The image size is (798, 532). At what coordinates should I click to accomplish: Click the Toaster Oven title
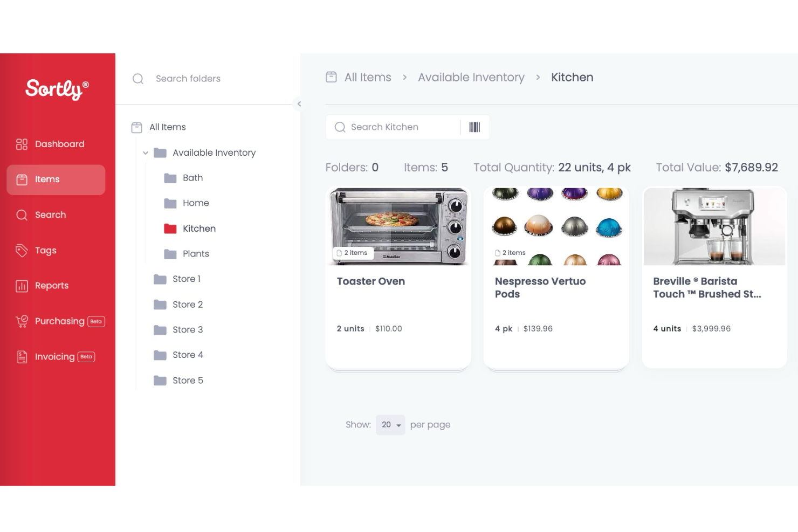(371, 281)
